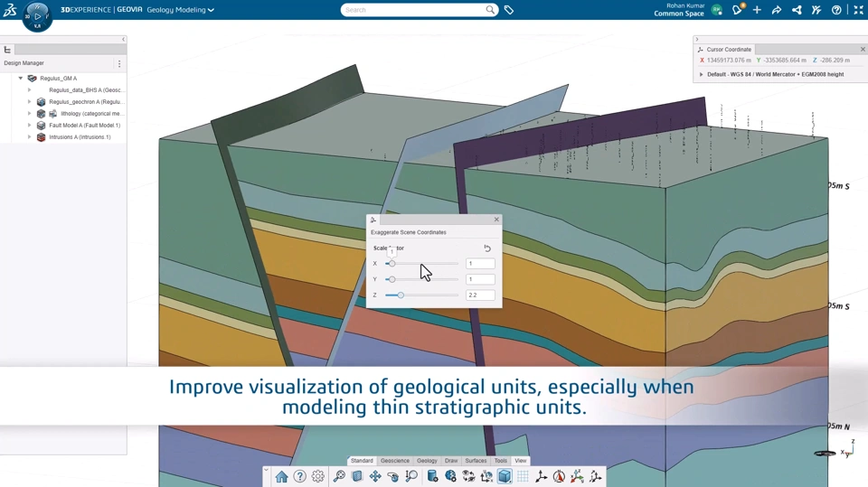Select the Cursor Coordinate panel tab
This screenshot has width=868, height=487.
pos(724,50)
